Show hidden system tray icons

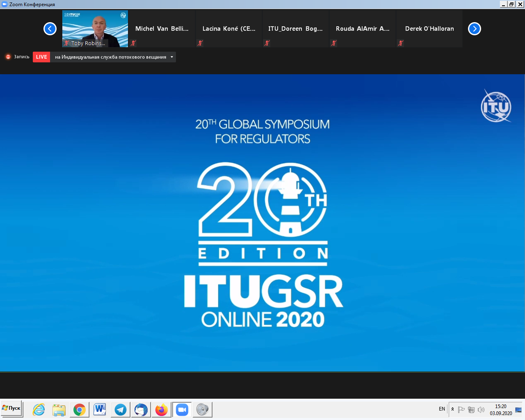click(453, 409)
